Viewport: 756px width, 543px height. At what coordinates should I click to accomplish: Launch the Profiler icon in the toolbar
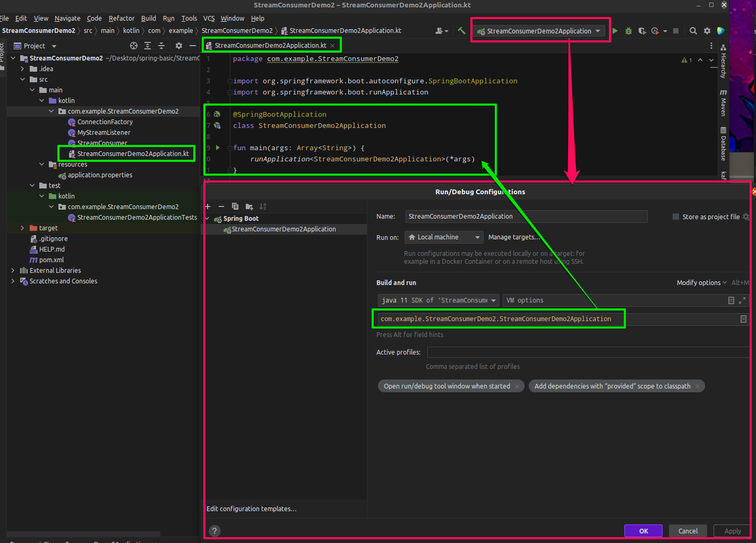[x=654, y=31]
